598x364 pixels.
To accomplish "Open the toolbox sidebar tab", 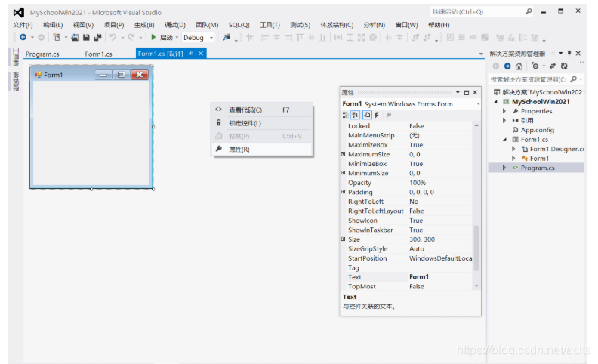I will 16,57.
